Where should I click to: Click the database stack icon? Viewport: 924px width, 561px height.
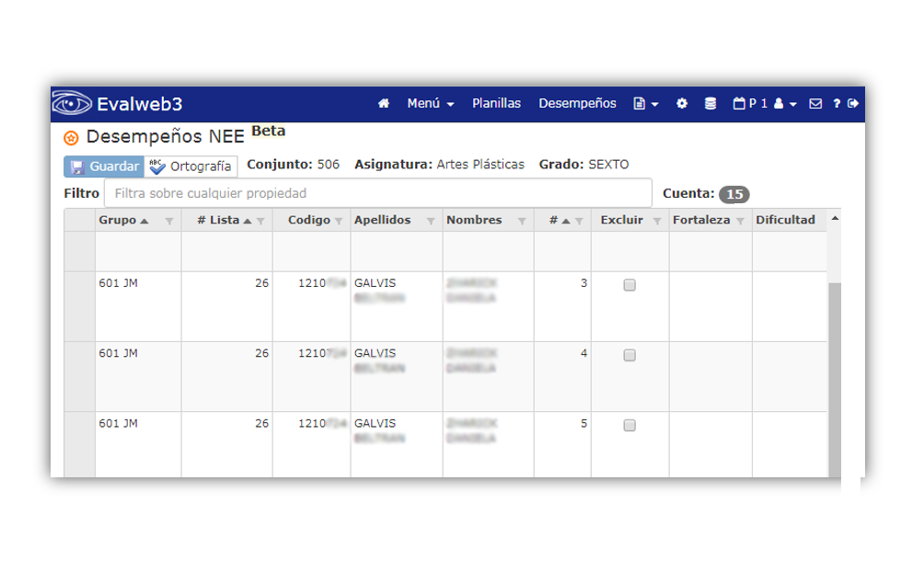tap(710, 104)
